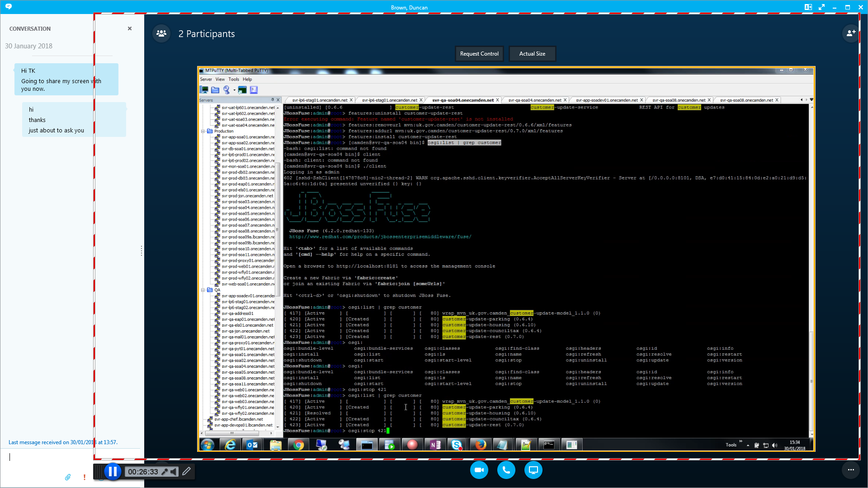Image resolution: width=868 pixels, height=488 pixels.
Task: Invite more people to the conversation
Action: [x=851, y=33]
